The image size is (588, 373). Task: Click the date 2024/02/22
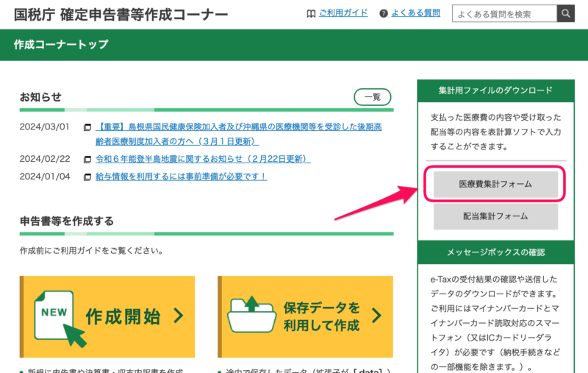45,159
